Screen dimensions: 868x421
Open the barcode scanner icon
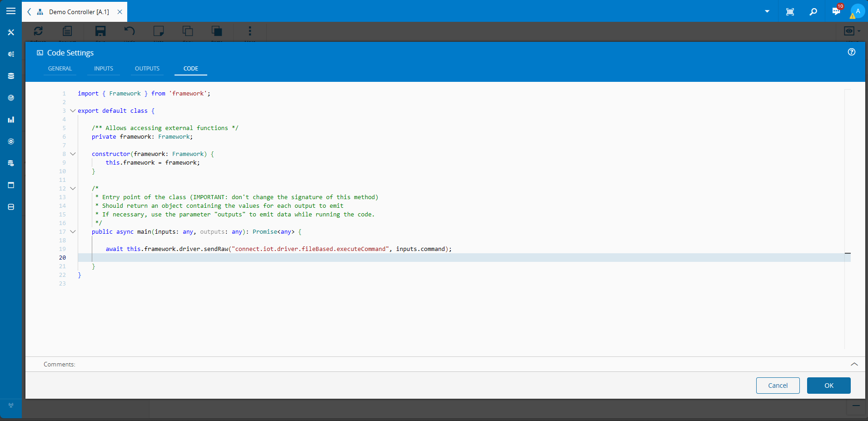[790, 12]
